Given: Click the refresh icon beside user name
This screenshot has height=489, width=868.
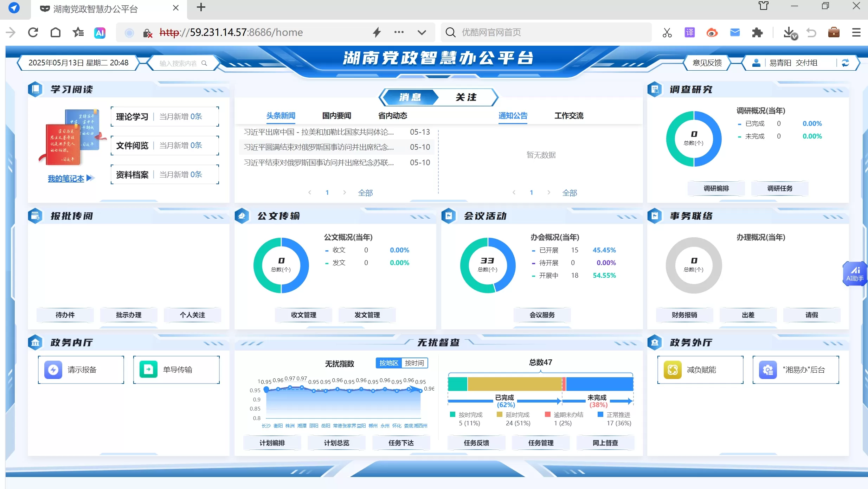Looking at the screenshot, I should point(846,63).
